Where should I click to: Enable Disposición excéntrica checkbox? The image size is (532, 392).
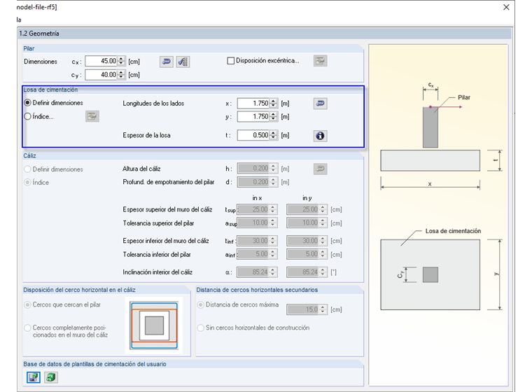click(230, 61)
